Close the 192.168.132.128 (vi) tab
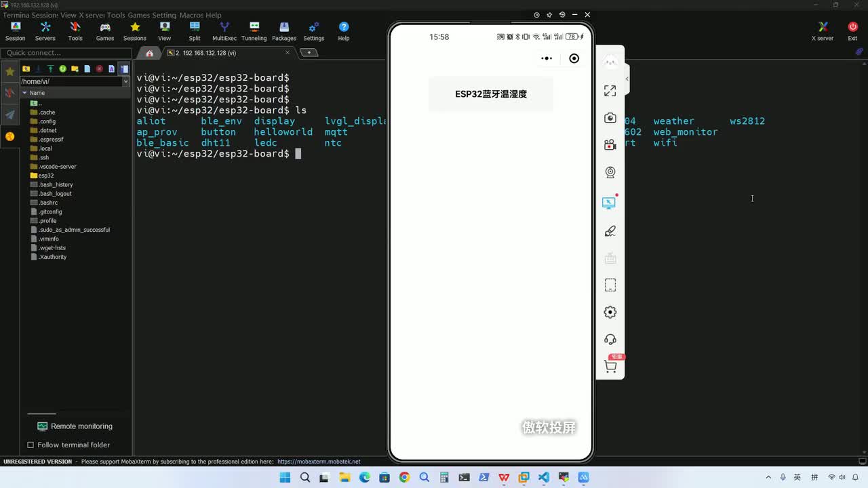 tap(288, 52)
